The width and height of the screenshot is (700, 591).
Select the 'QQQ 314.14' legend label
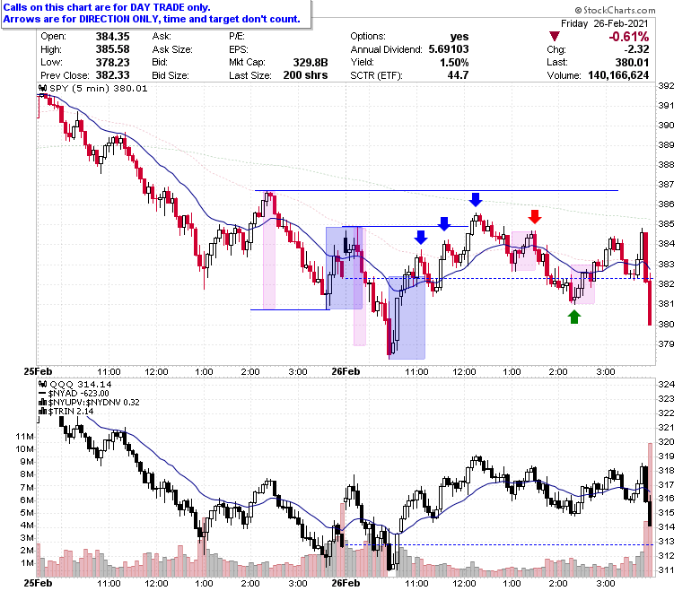(x=81, y=384)
